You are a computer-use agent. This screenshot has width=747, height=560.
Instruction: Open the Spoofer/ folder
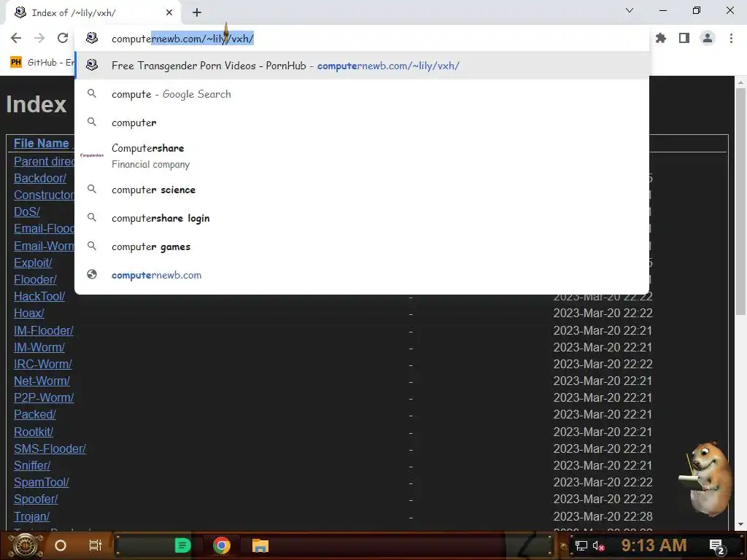(36, 499)
